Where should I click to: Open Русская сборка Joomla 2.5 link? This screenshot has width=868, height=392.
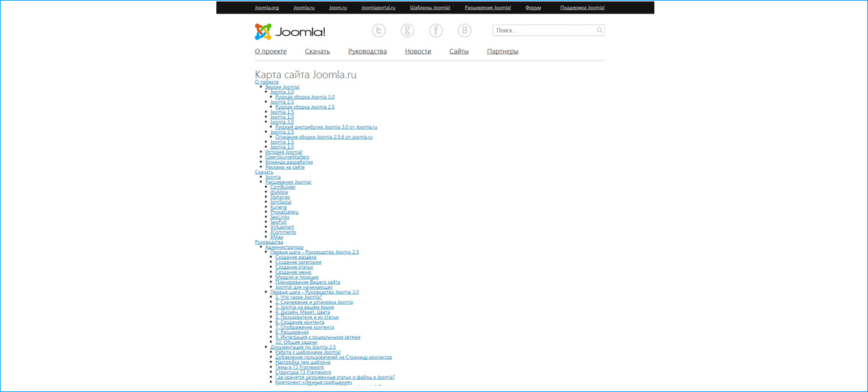[x=304, y=107]
